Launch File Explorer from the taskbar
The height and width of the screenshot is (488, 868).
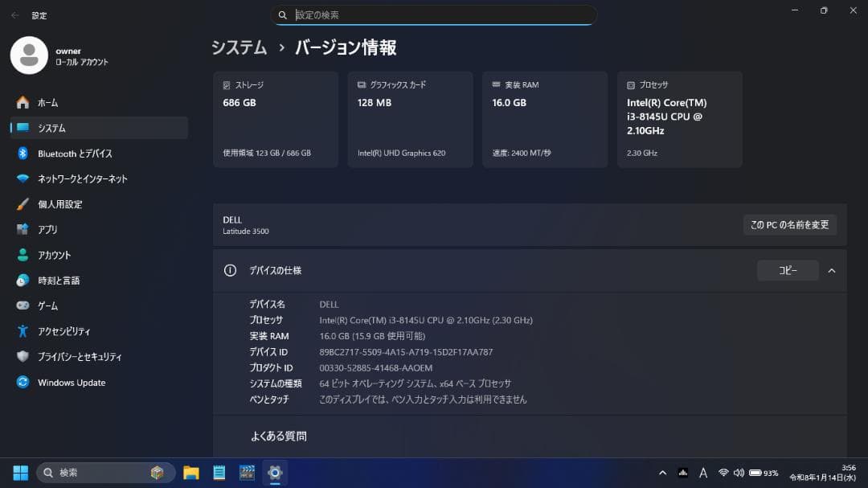coord(190,472)
